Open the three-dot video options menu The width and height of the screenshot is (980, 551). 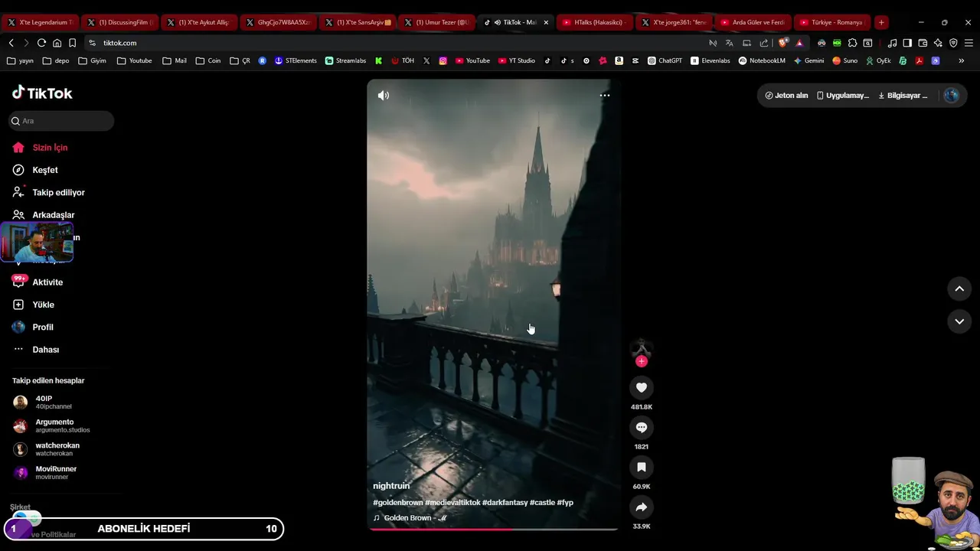[605, 96]
